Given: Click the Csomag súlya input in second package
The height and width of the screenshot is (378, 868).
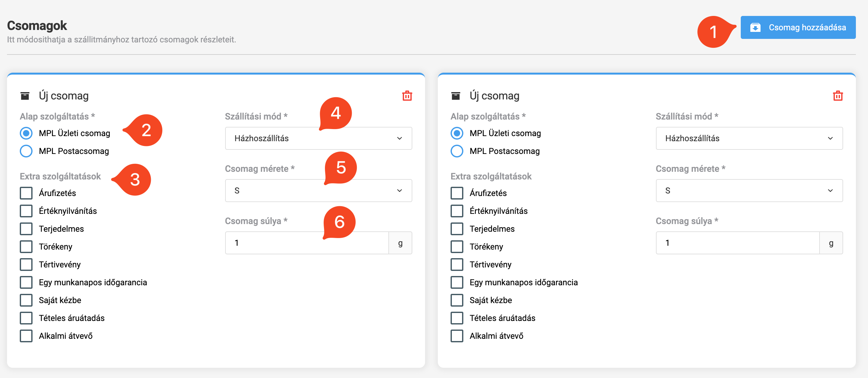Looking at the screenshot, I should point(737,243).
